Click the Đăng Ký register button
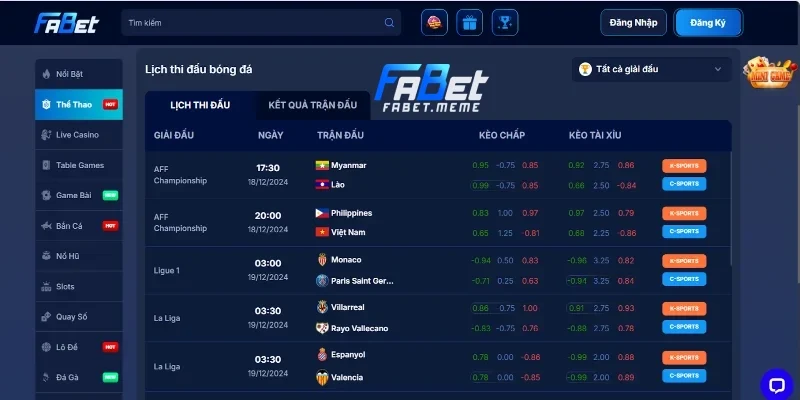 coord(708,22)
